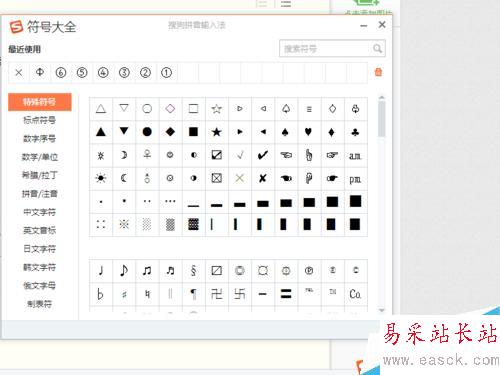The width and height of the screenshot is (500, 375).
Task: Close the 符号大全 window
Action: pyautogui.click(x=382, y=25)
